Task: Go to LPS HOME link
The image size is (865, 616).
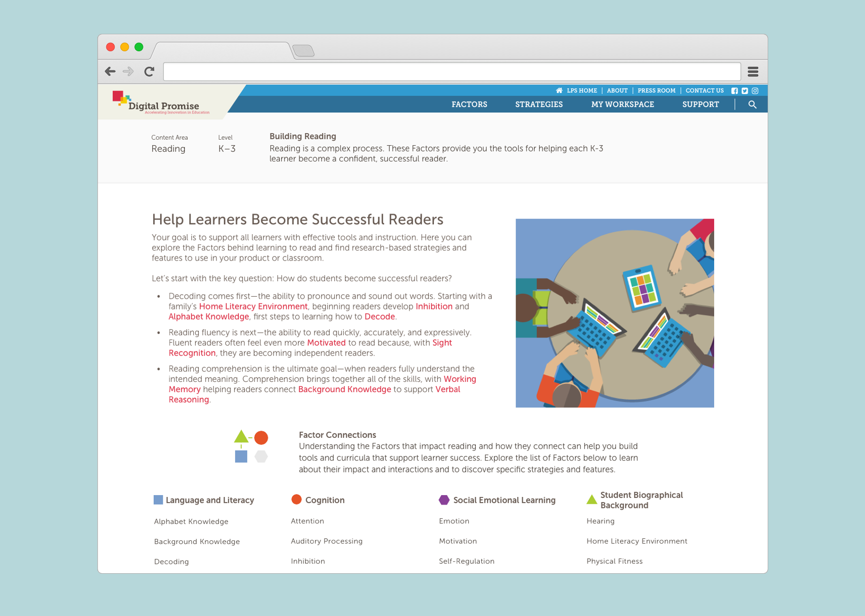Action: (x=582, y=91)
